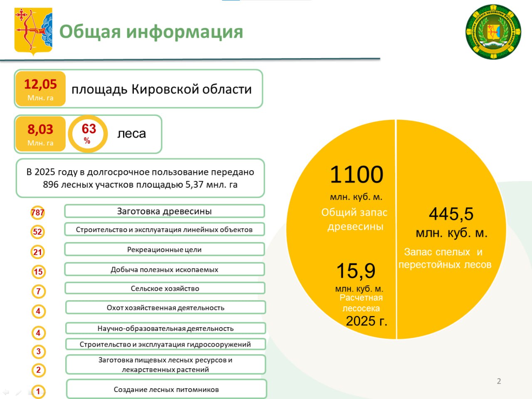The height and width of the screenshot is (399, 532).
Task: Click the 8,03 Млн. га orange tile
Action: [40, 134]
